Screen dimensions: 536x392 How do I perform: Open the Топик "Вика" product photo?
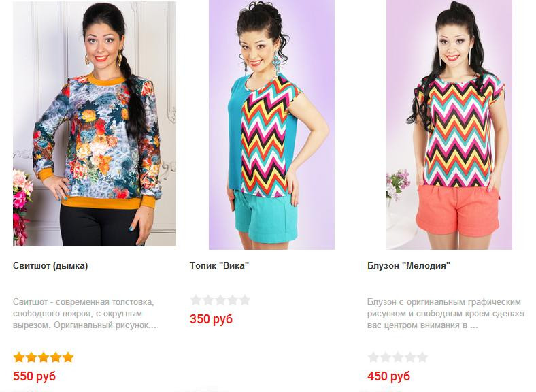pos(272,125)
